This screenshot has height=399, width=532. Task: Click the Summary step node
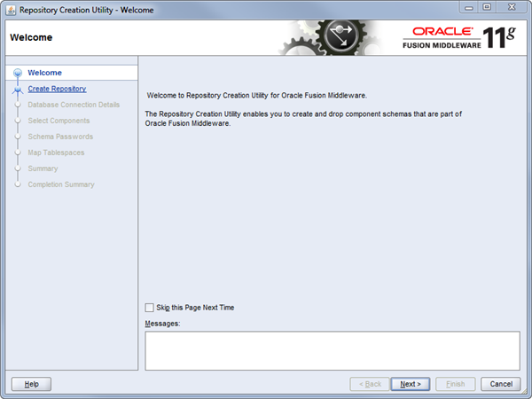(x=18, y=168)
